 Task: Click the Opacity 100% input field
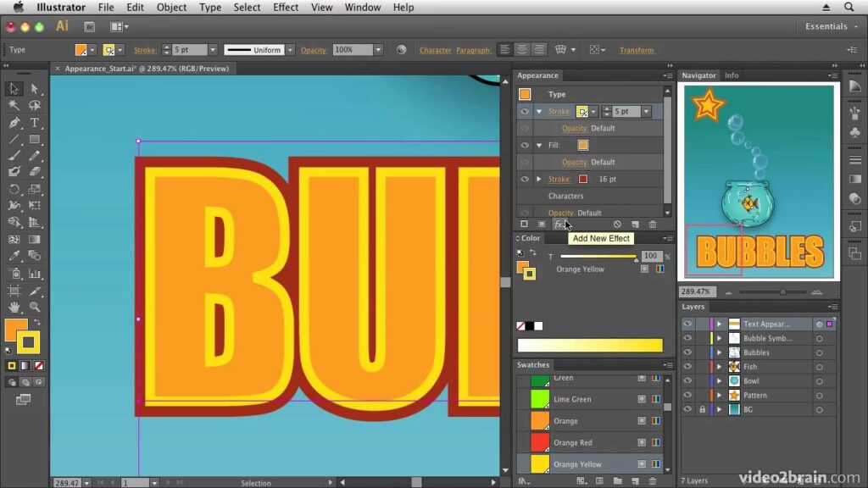[x=351, y=50]
